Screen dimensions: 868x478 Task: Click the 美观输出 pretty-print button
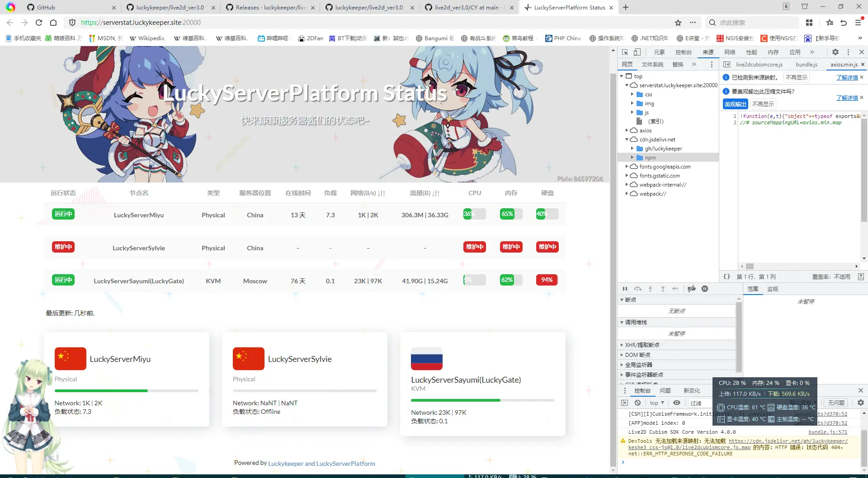tap(735, 104)
